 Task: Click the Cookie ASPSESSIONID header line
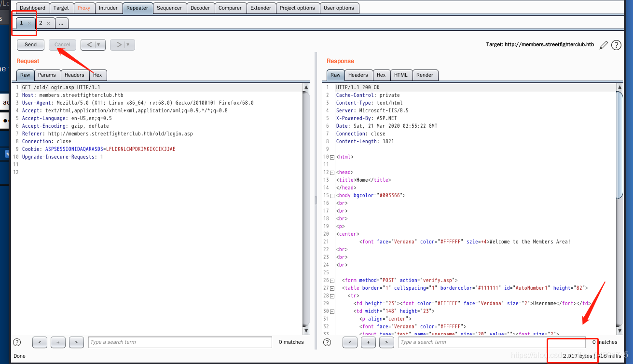tap(99, 149)
